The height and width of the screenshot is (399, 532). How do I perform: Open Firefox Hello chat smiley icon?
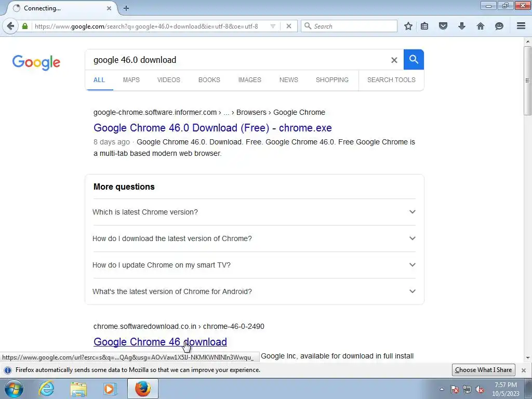click(x=499, y=26)
